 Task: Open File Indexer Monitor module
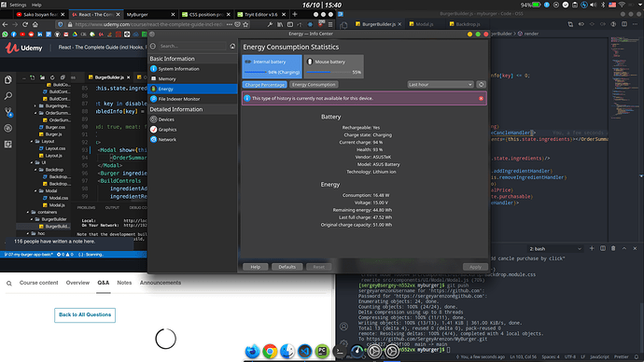pyautogui.click(x=192, y=99)
